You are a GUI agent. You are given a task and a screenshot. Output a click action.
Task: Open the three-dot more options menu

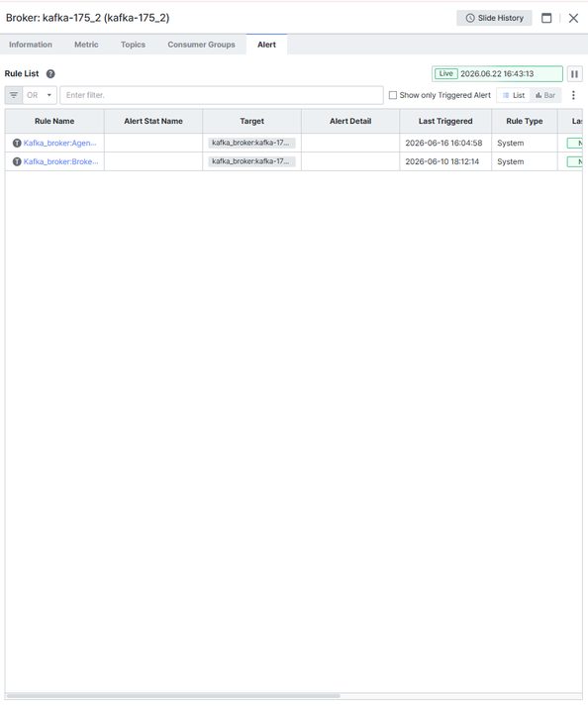tap(573, 95)
